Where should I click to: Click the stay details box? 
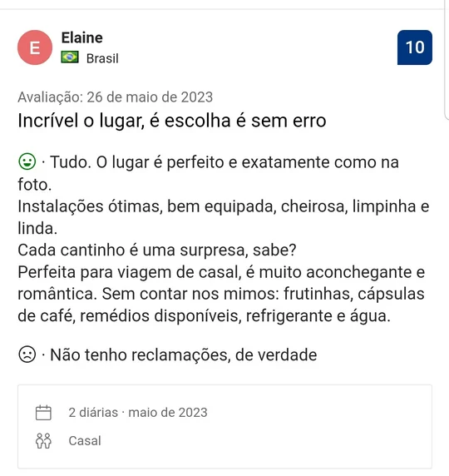pos(224,427)
